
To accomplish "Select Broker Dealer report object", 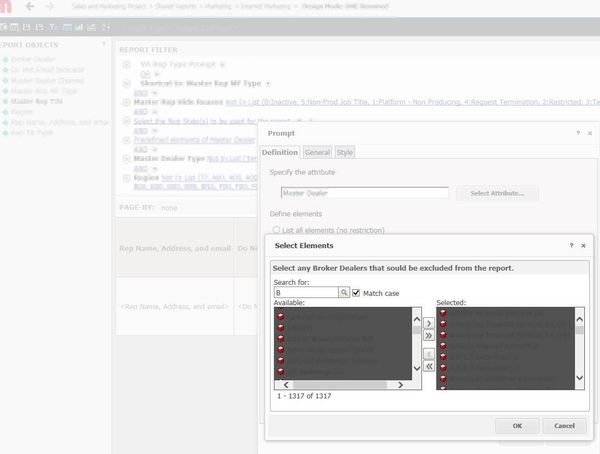I will point(33,59).
